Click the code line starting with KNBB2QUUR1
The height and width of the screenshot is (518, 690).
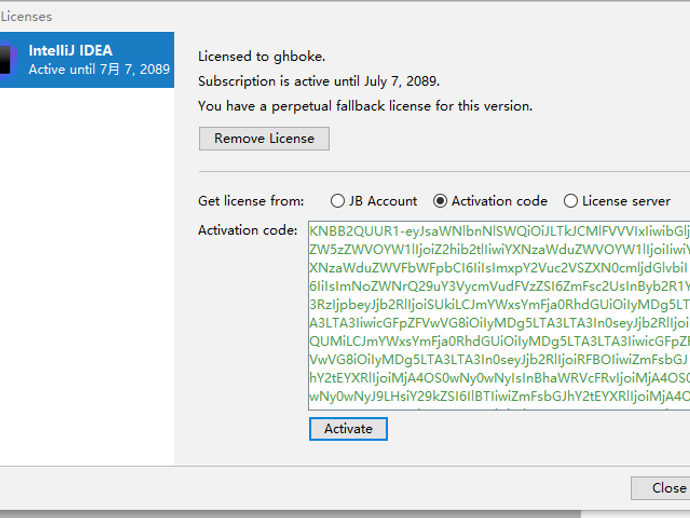coord(499,231)
